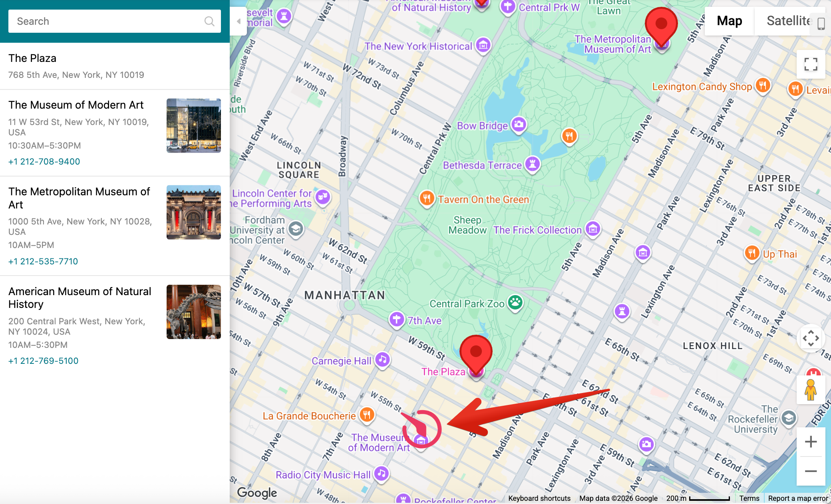Image resolution: width=831 pixels, height=504 pixels.
Task: Click the Rockefeller University graduation cap icon
Action: point(789,418)
